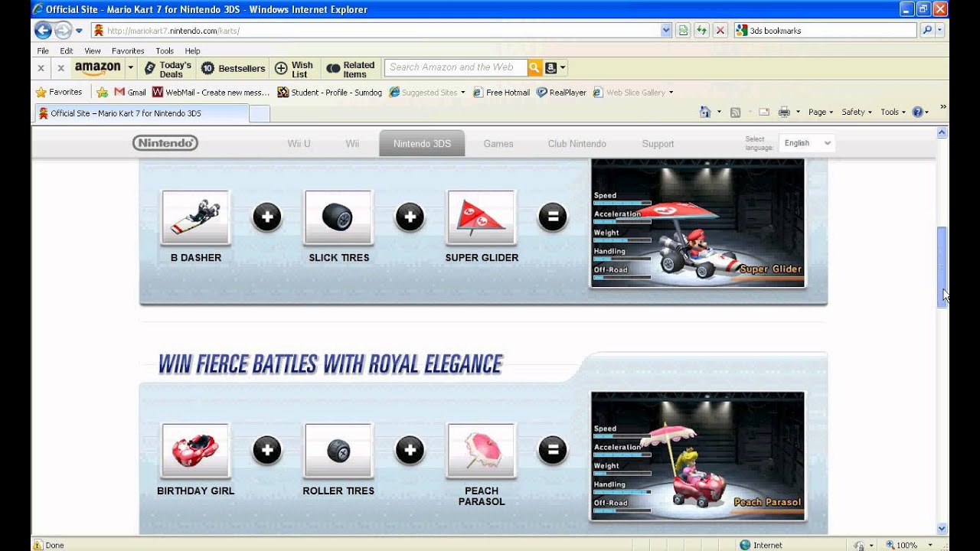Stop loading with the red X icon
This screenshot has height=551, width=980.
pos(720,31)
